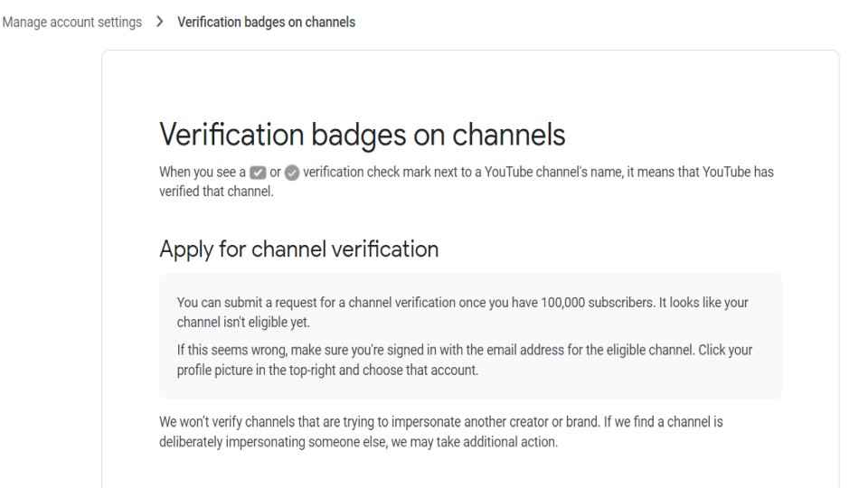Screen dimensions: 868x488
Task: Click the word 'or' between the badge icons
Action: (275, 173)
